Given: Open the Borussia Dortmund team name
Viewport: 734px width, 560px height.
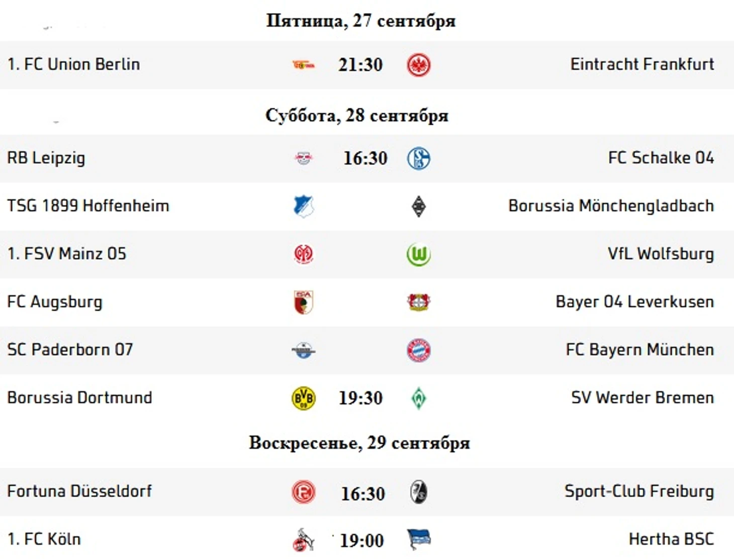Looking at the screenshot, I should [x=79, y=398].
